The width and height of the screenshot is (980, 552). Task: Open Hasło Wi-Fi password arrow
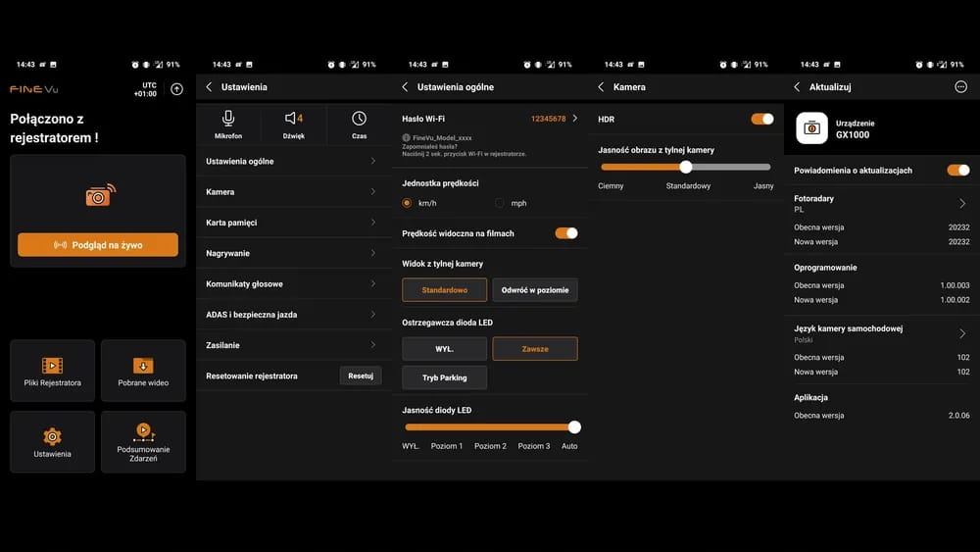click(x=574, y=119)
